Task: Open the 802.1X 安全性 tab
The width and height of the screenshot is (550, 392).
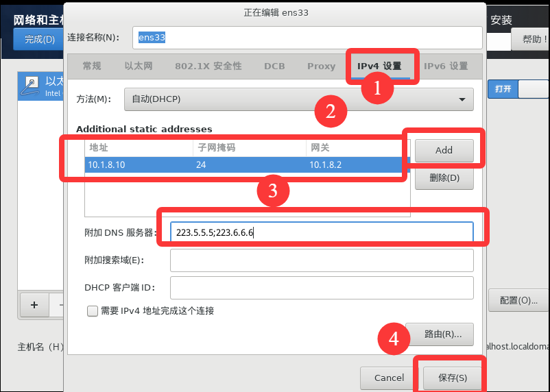Action: (x=208, y=66)
